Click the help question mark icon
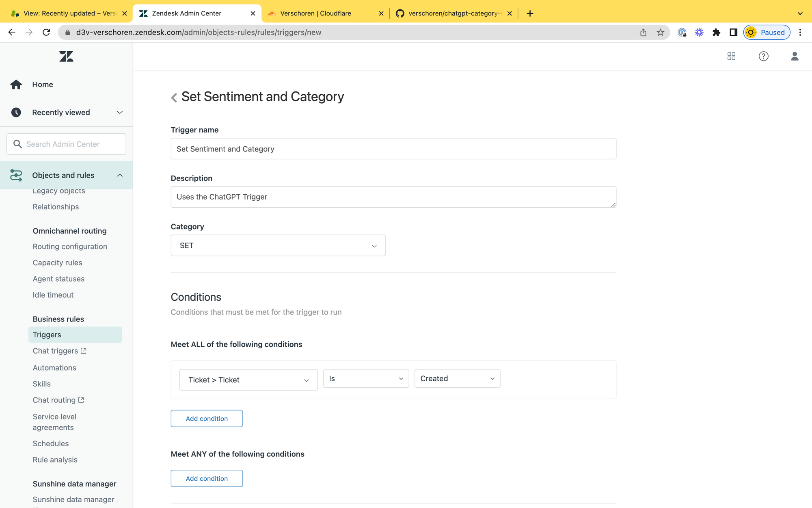 point(763,56)
